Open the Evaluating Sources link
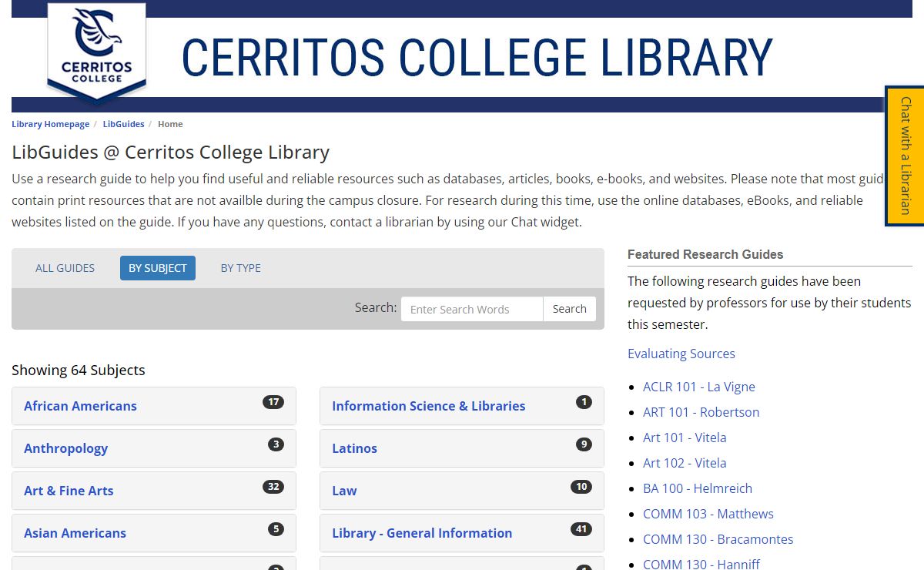 (681, 354)
